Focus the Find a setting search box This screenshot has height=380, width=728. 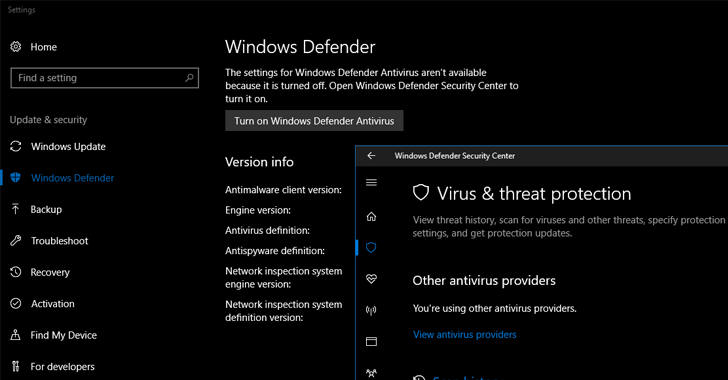coord(104,78)
